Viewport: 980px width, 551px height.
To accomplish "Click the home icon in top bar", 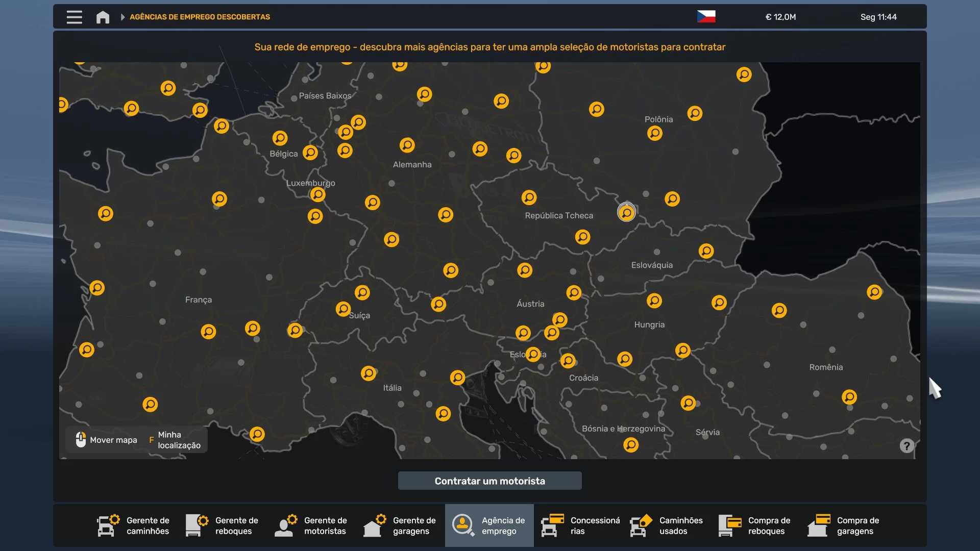I will click(x=103, y=17).
